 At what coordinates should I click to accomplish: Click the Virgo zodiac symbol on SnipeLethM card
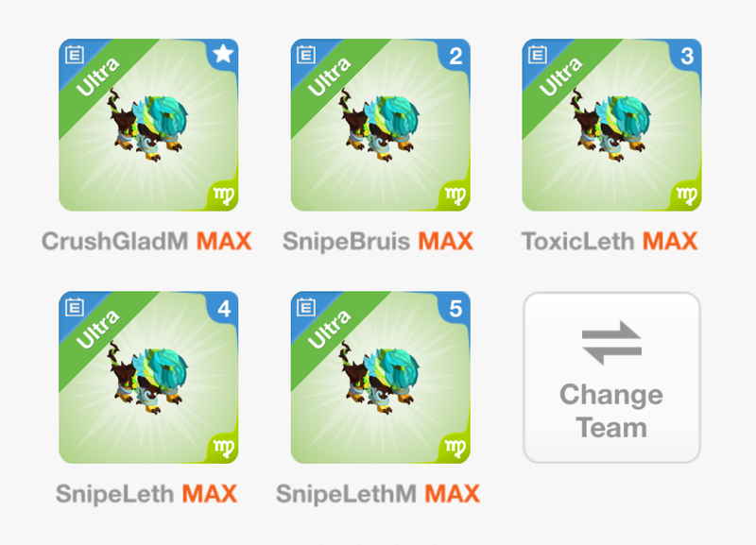[x=455, y=448]
